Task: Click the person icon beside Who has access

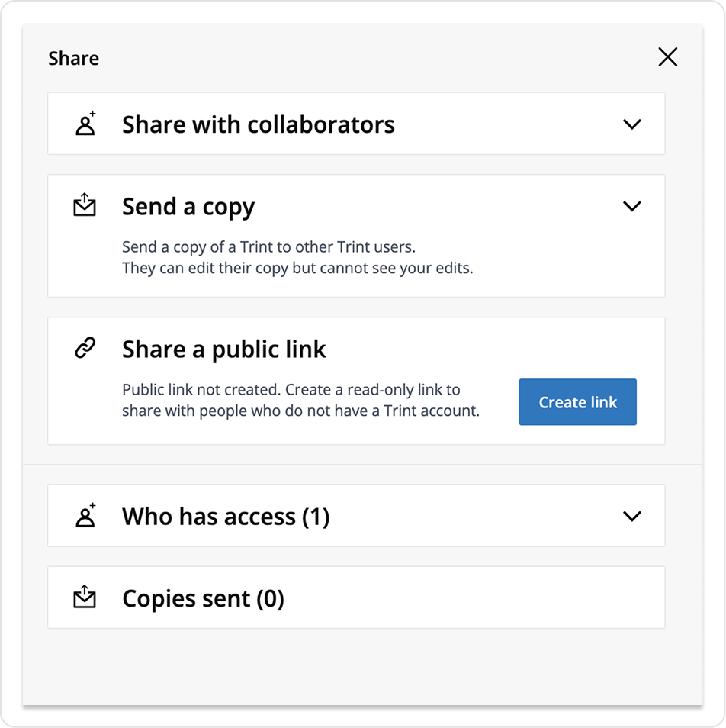Action: (x=86, y=515)
